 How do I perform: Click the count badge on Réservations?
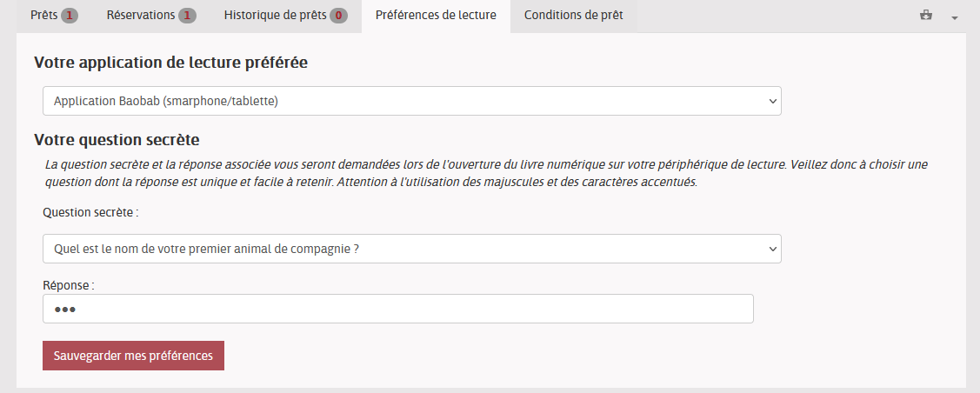[x=187, y=16]
